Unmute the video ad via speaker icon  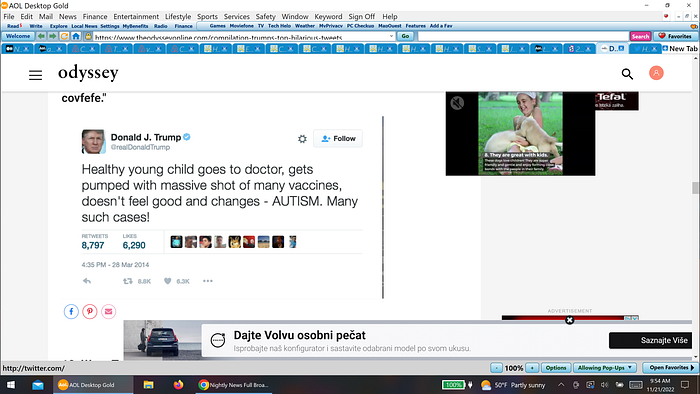tap(457, 103)
